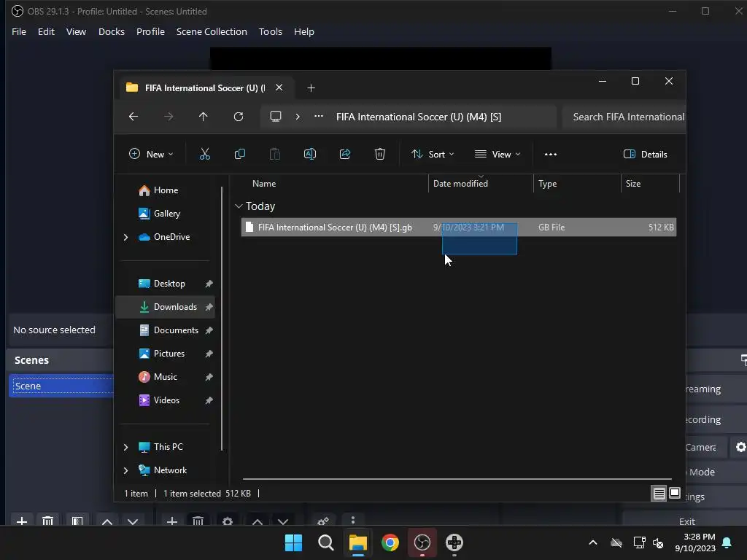Screen dimensions: 747x560
Task: Sort files by Size column header
Action: 650,183
